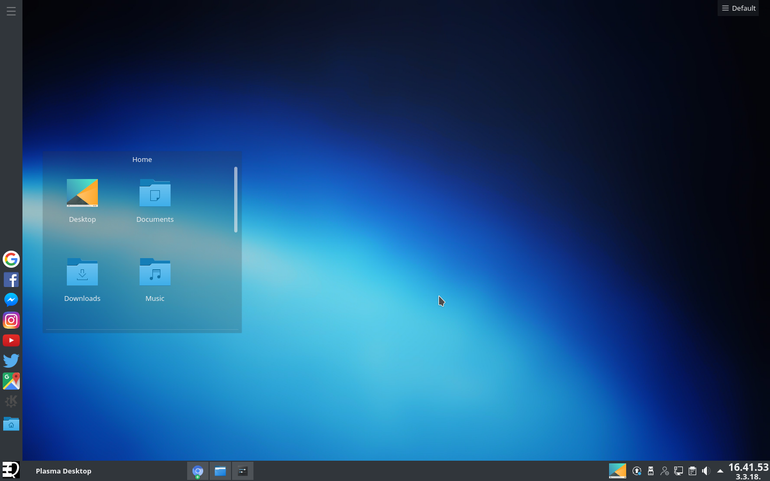Image resolution: width=770 pixels, height=481 pixels.
Task: Open the home folder icon in the side panel
Action: 11,424
